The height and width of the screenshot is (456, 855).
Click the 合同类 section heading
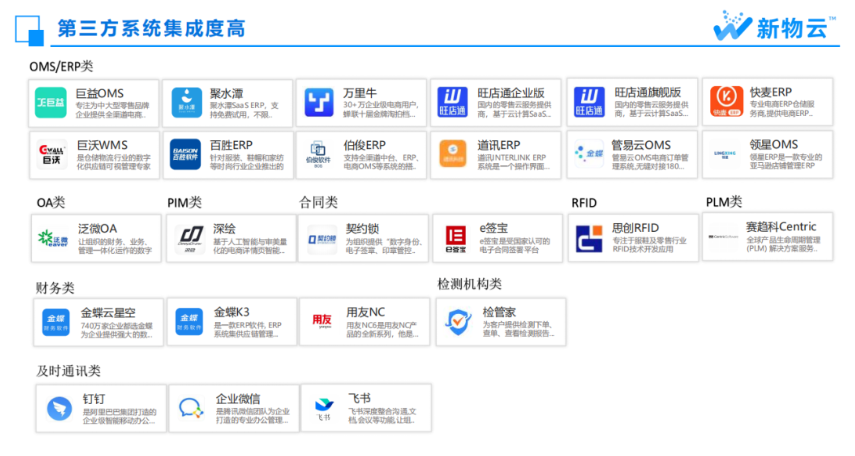pyautogui.click(x=318, y=202)
